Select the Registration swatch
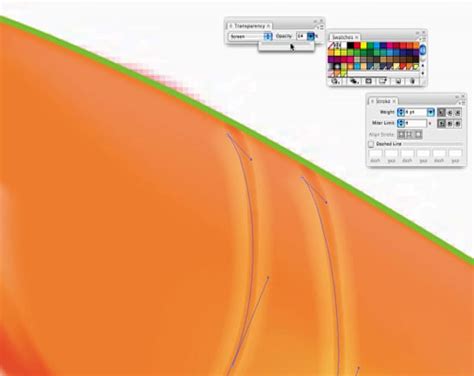The height and width of the screenshot is (376, 474). point(337,45)
